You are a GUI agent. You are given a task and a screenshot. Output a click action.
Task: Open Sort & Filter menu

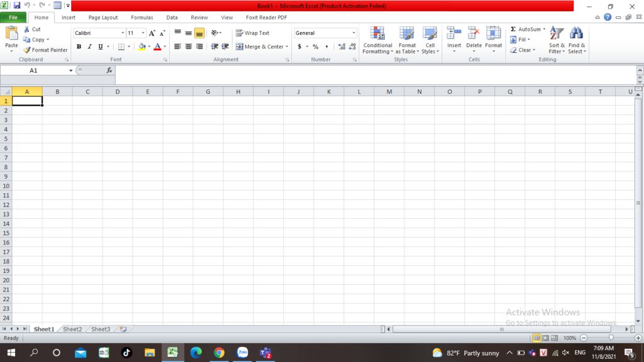click(x=557, y=40)
